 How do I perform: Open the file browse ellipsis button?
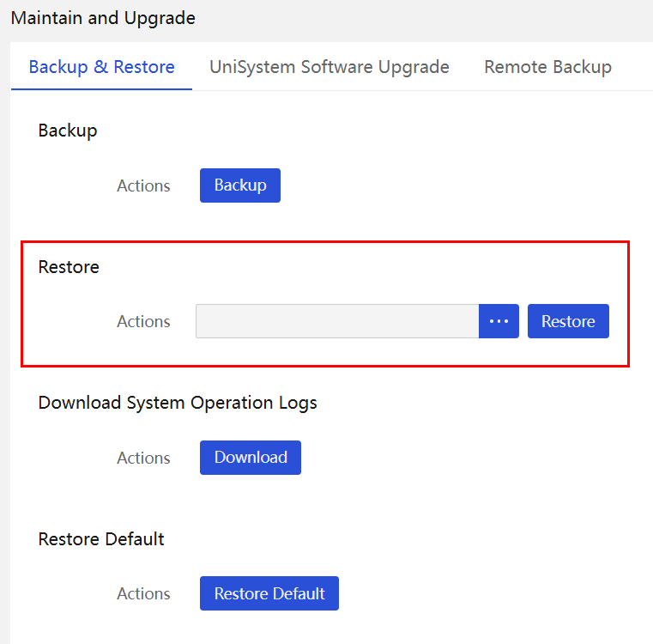click(x=499, y=321)
